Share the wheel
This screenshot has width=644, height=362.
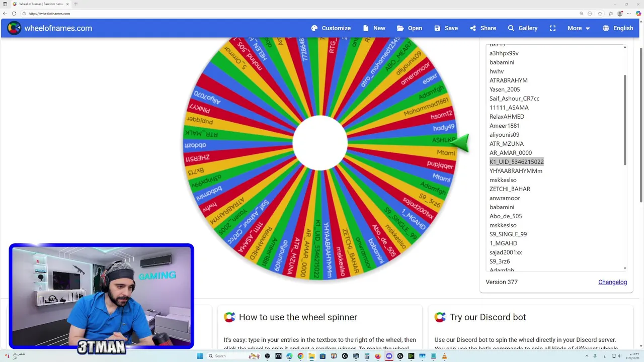483,28
